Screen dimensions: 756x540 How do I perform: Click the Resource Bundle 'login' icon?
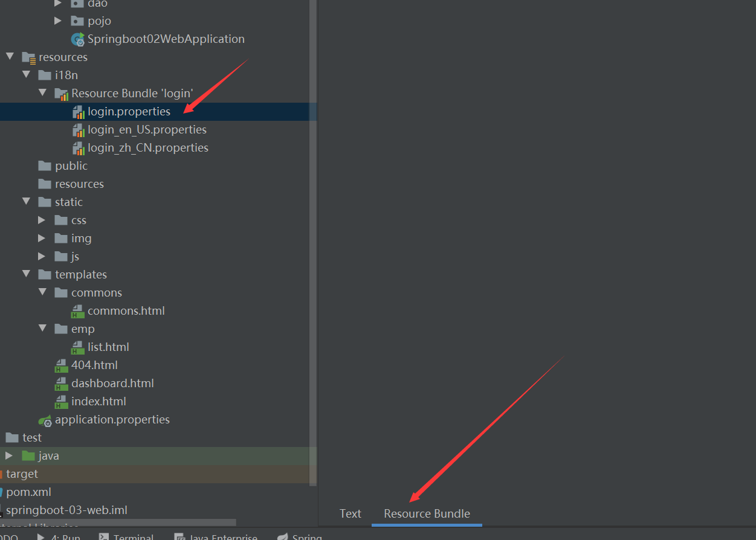[x=61, y=94]
